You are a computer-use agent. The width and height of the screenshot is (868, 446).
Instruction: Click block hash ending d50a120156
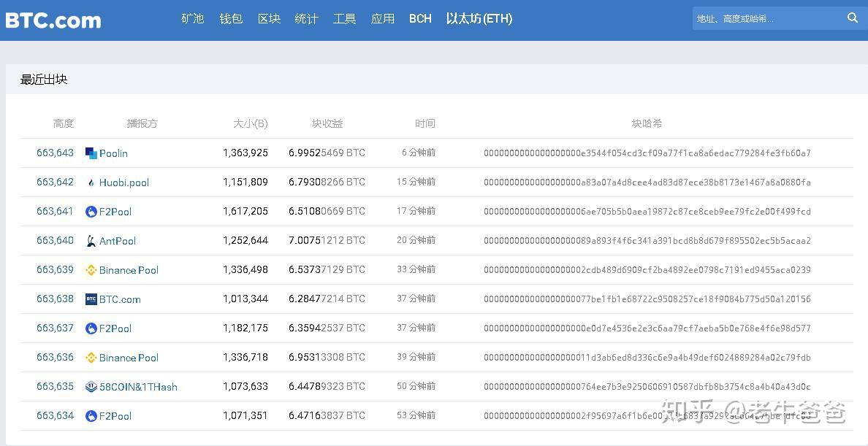[647, 299]
